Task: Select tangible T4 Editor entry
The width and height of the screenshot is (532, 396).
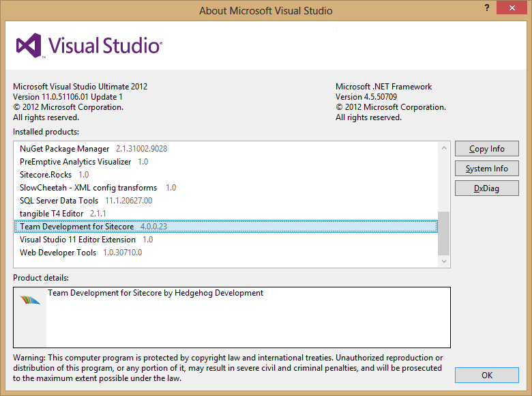Action: (226, 213)
